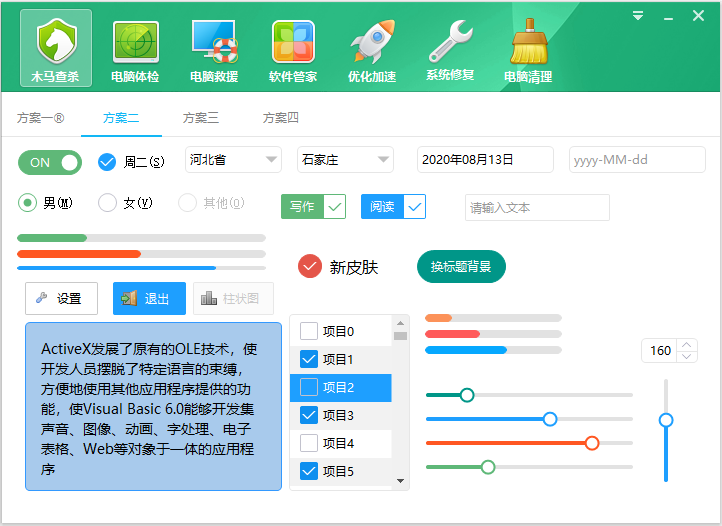
Task: Click the 设置 button
Action: coord(61,298)
